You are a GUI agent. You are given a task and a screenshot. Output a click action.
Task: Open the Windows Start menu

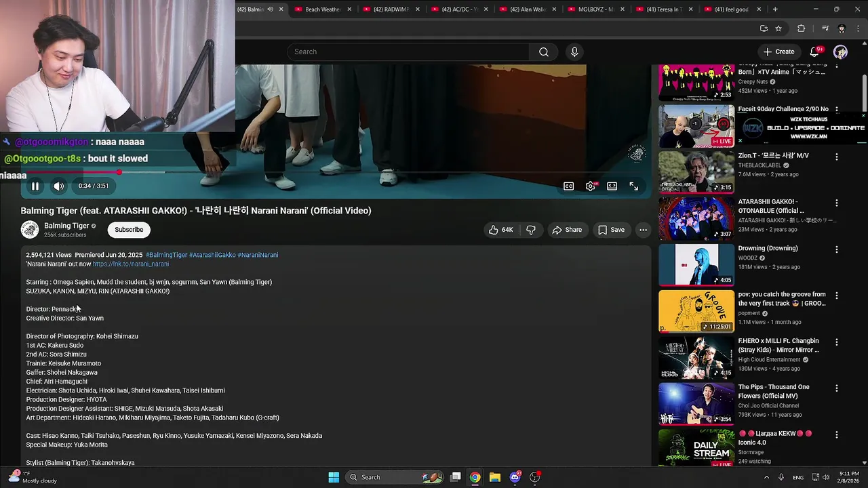tap(334, 477)
